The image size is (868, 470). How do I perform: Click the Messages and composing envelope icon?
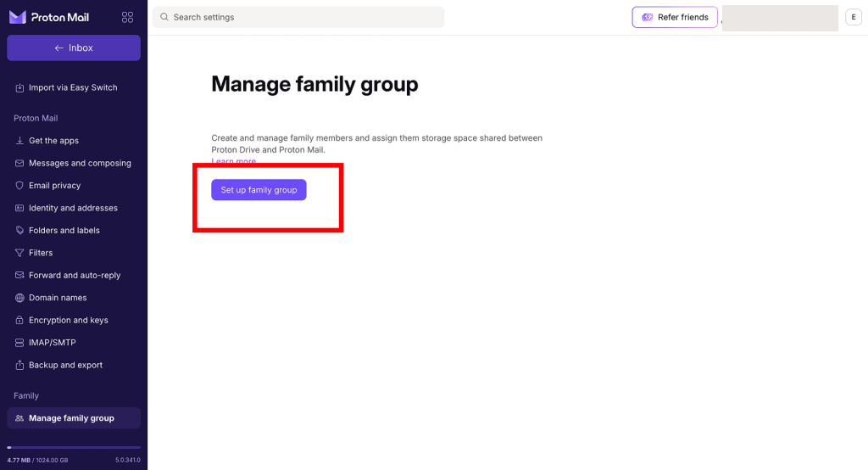pos(19,163)
